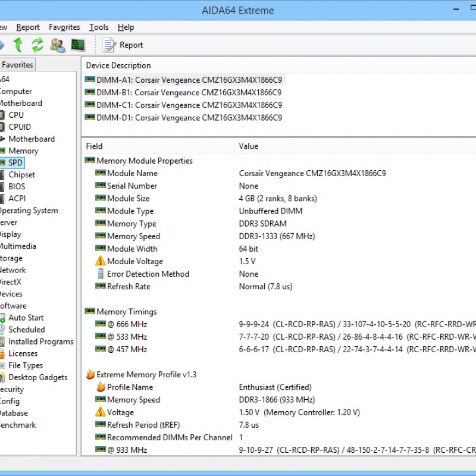The image size is (476, 476).
Task: Click the Module Name row icon
Action: (x=101, y=173)
